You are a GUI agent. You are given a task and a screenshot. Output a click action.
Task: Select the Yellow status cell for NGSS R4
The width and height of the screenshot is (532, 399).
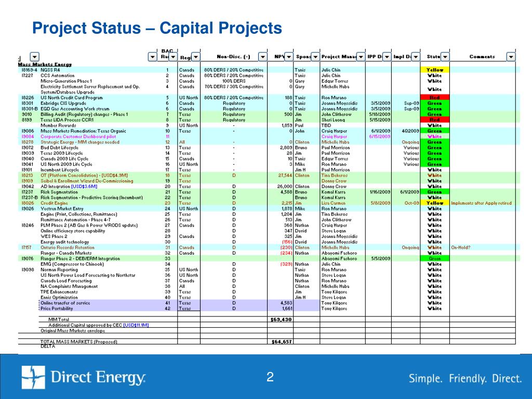click(x=435, y=70)
